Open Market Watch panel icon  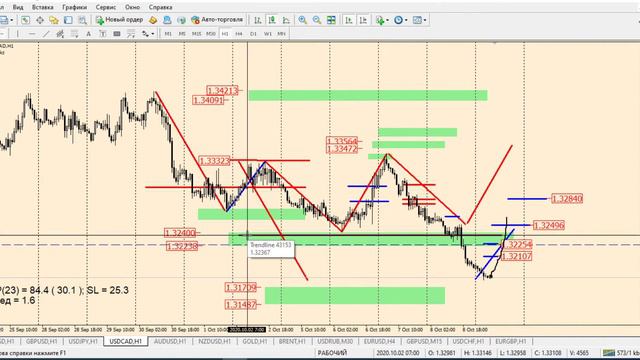tap(25, 20)
